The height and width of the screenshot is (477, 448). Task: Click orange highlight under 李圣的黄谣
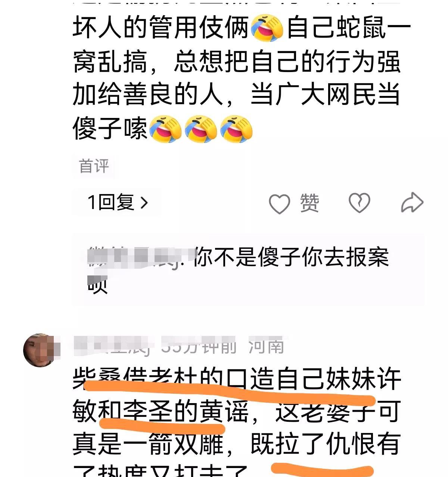coord(162,425)
